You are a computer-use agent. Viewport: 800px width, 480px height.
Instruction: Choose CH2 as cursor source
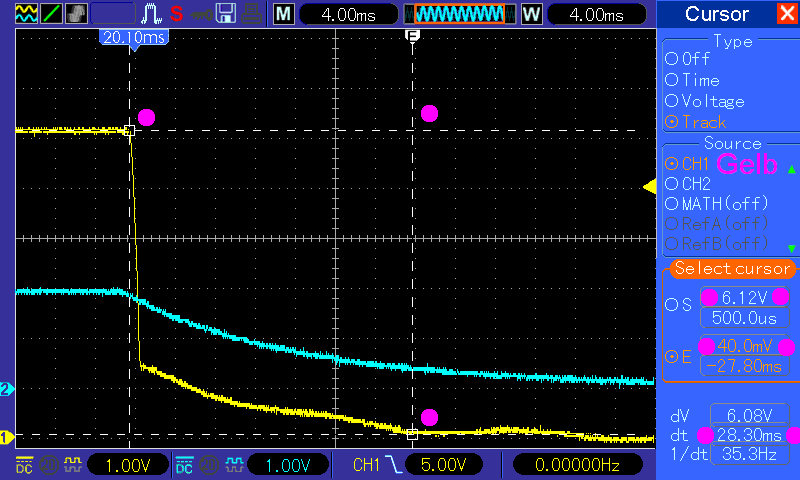pos(687,184)
